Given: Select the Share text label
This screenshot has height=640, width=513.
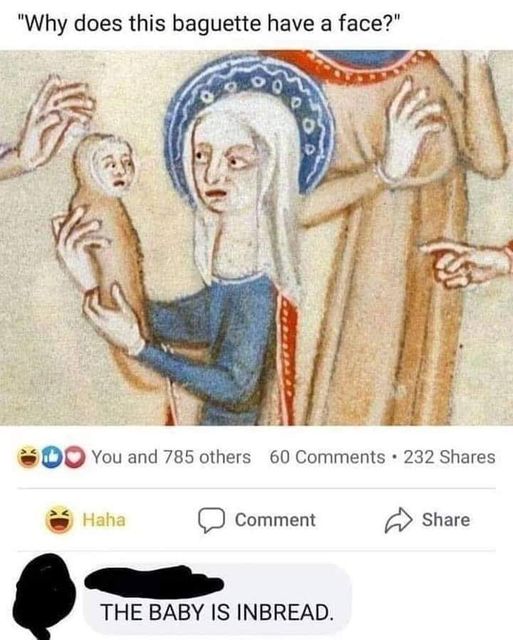Looking at the screenshot, I should pos(446,520).
